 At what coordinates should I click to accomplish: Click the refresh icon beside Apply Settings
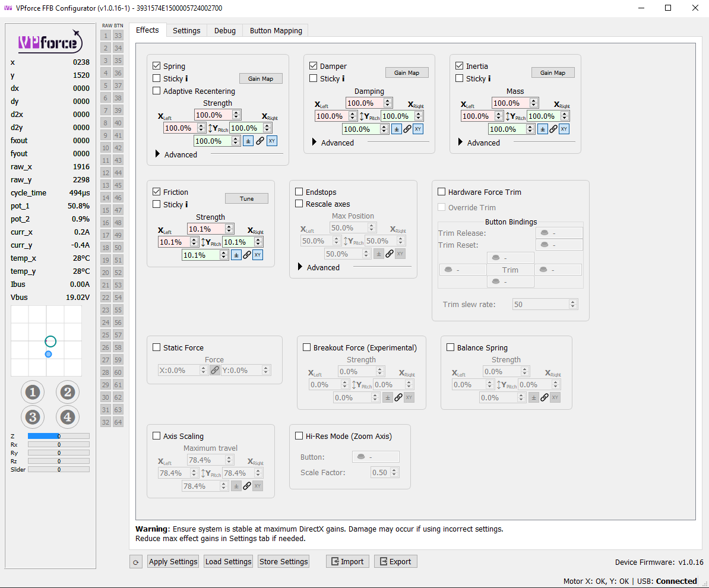(135, 562)
